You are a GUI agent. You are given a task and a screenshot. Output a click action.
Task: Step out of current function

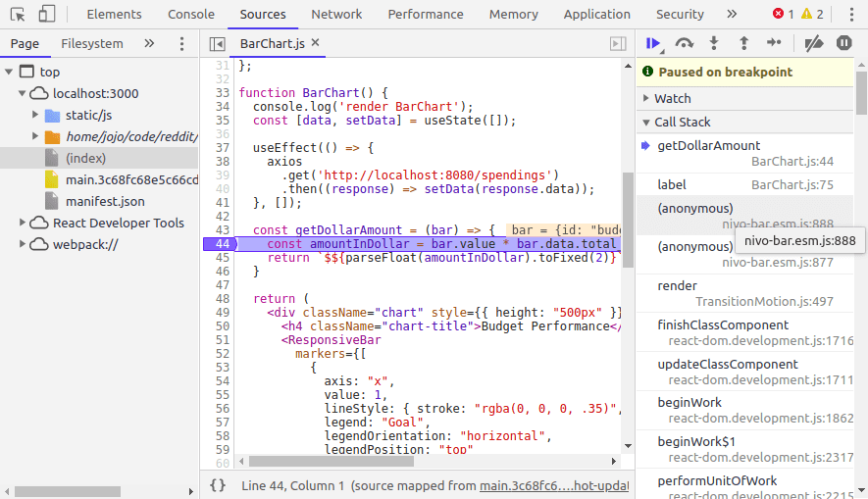(744, 43)
